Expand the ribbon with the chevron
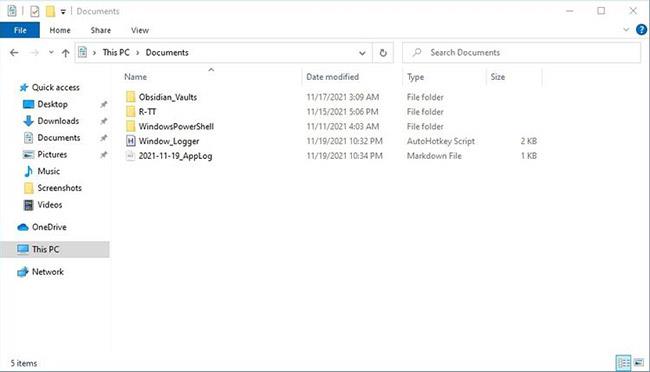This screenshot has height=372, width=650. 626,29
